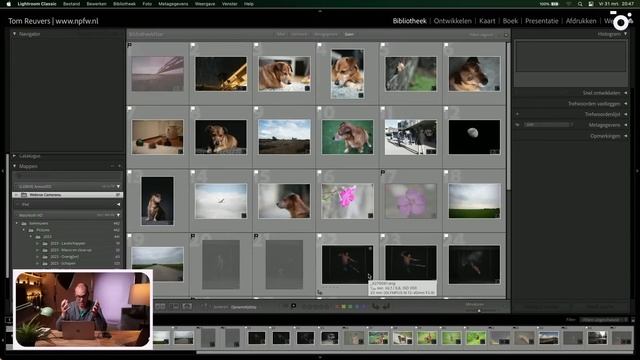Select the street scene photo thumbnail
Screen dimensions: 640x360
pos(411,137)
